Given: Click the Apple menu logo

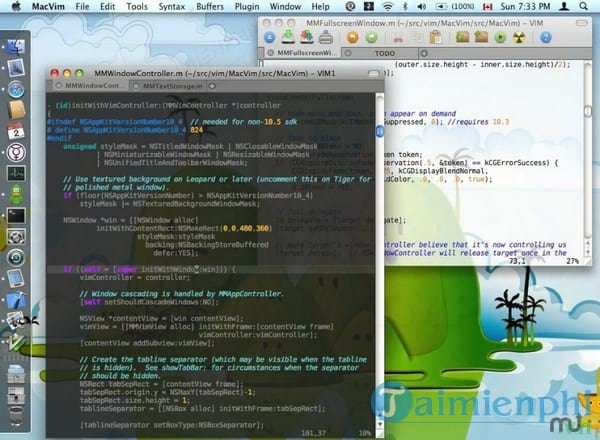Looking at the screenshot, I should coord(16,7).
